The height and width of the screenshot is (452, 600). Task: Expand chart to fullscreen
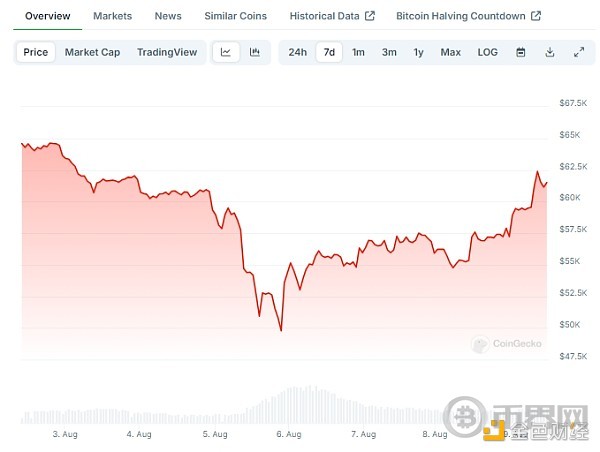pos(578,52)
